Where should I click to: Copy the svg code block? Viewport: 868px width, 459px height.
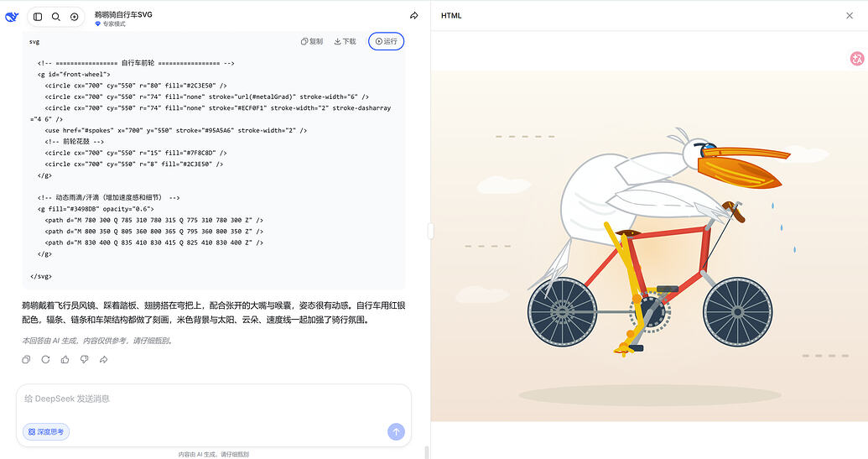tap(312, 41)
